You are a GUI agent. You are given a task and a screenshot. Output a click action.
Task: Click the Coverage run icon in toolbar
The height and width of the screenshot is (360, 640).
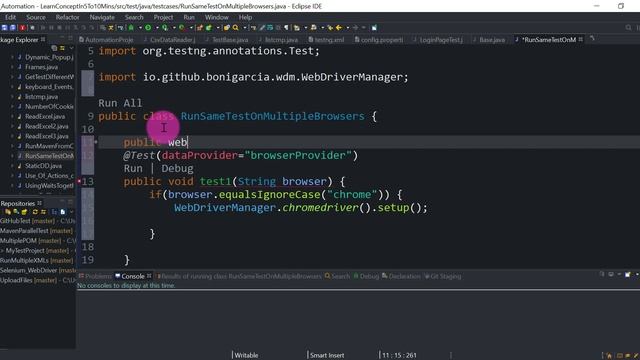pos(165,28)
